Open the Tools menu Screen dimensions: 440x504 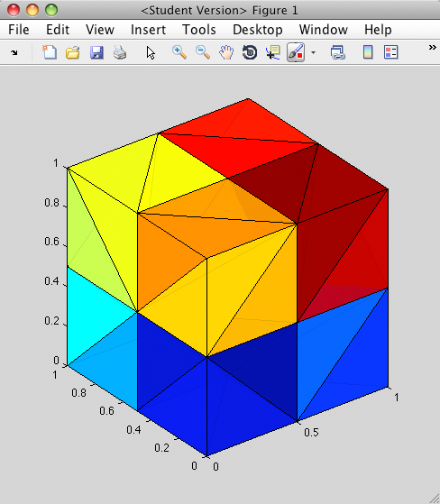199,30
